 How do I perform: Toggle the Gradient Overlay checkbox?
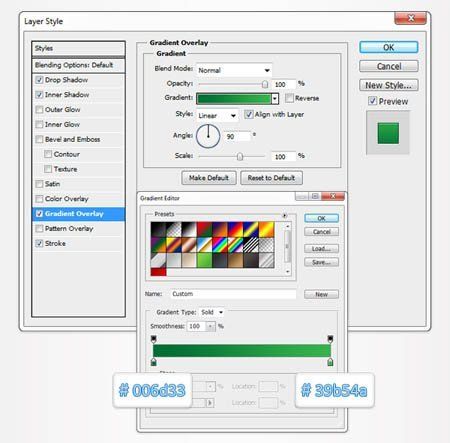click(39, 214)
